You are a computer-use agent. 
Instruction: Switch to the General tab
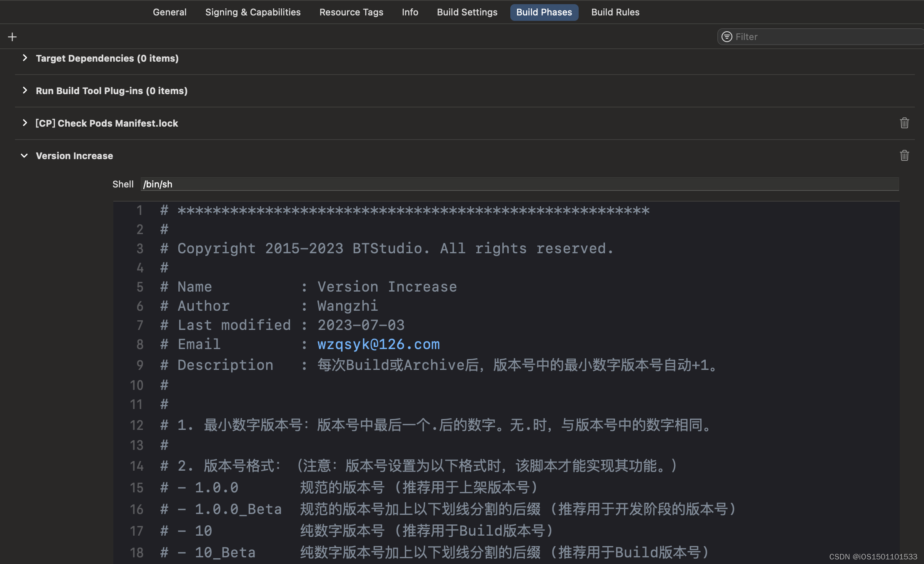coord(170,12)
